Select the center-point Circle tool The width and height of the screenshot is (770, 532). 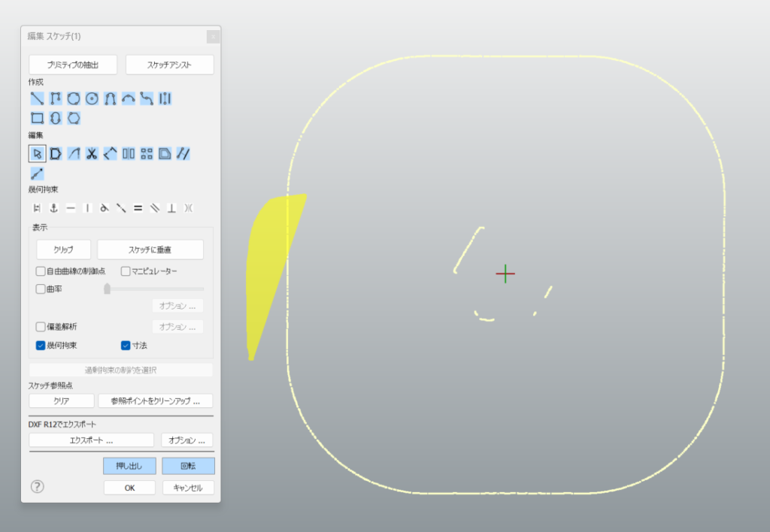[x=92, y=98]
